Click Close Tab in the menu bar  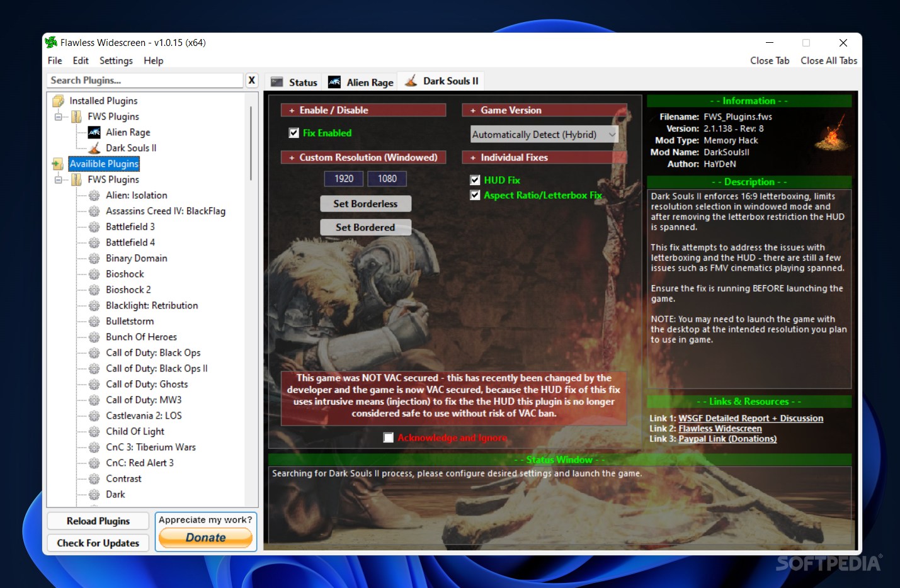click(x=770, y=60)
